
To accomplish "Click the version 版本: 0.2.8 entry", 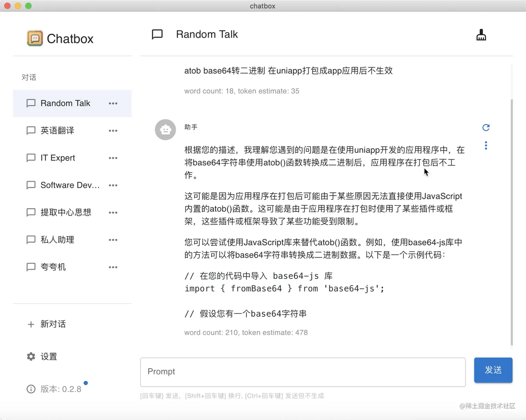I will pos(72,389).
